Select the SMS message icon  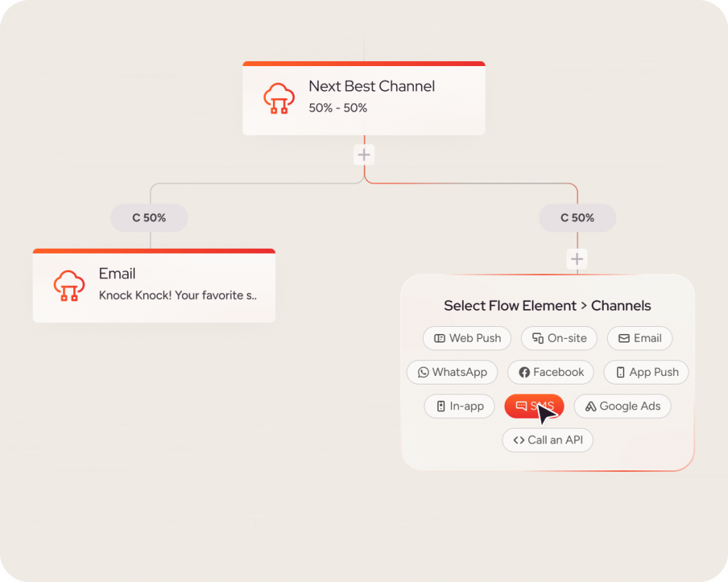[x=523, y=406]
